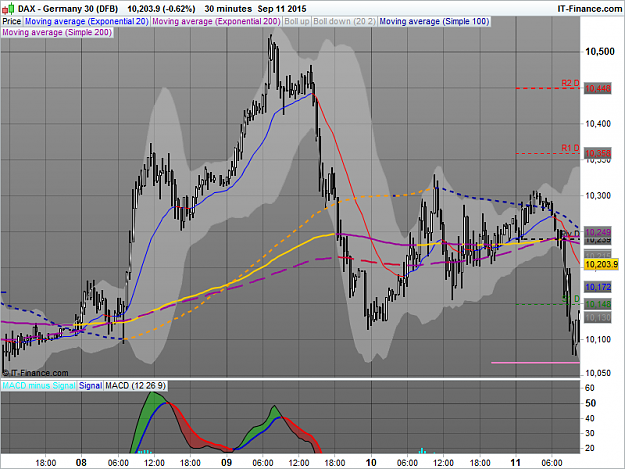The image size is (625, 469).
Task: Click Moving average (Exponential 20) legend label
Action: click(86, 22)
